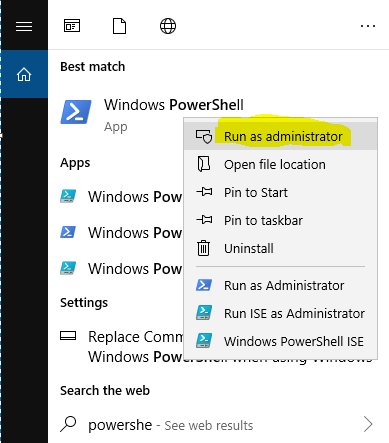Click ISE icon beside Run ISE as Administrator

pyautogui.click(x=204, y=313)
